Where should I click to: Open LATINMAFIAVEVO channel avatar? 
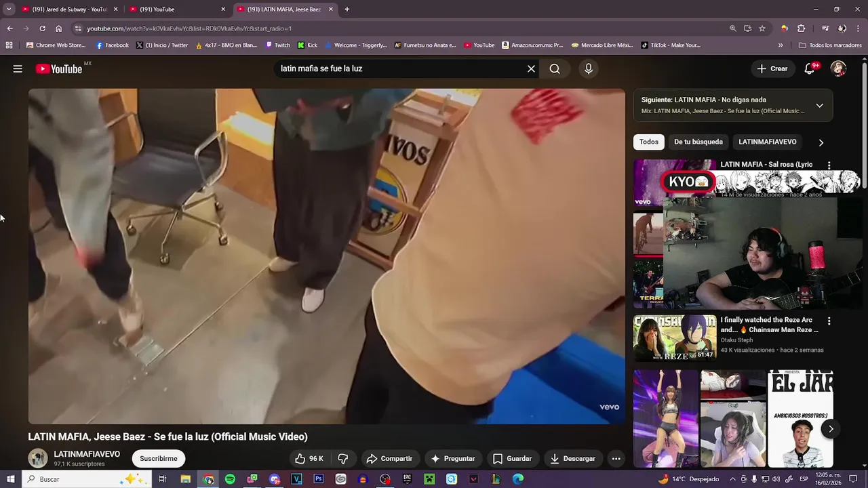38,459
